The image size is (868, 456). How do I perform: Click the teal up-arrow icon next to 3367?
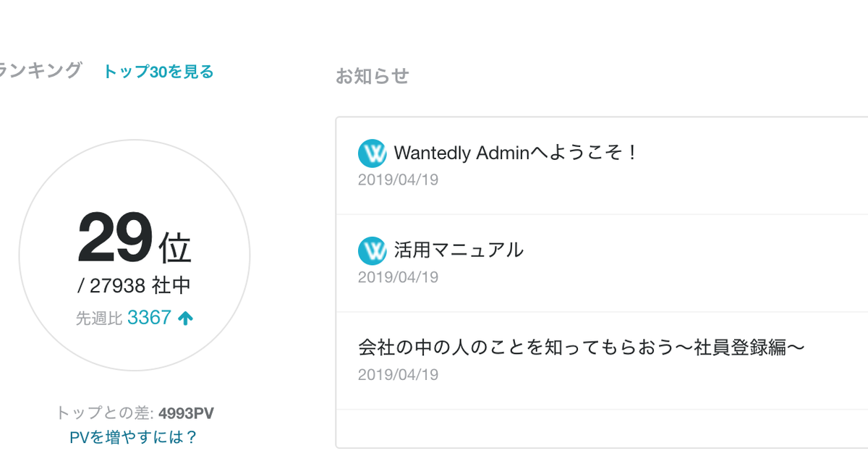click(185, 318)
